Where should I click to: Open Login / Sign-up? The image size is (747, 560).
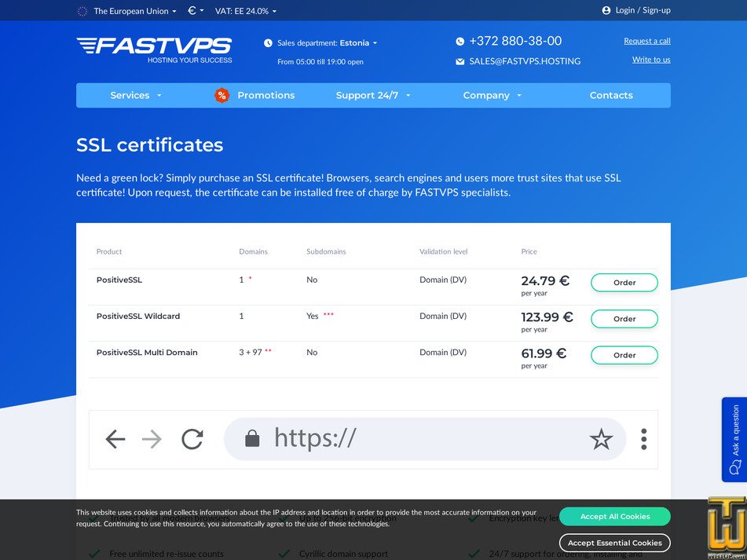(643, 10)
